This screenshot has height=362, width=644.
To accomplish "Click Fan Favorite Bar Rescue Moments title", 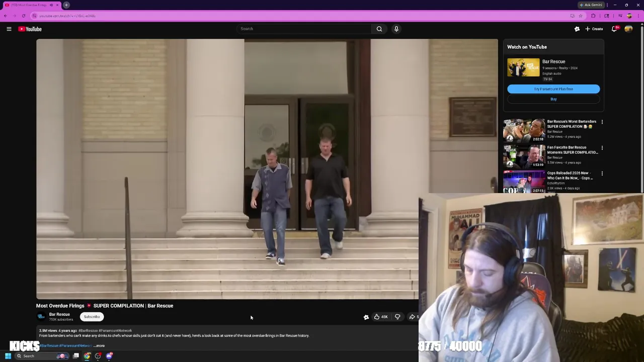I will [x=572, y=150].
